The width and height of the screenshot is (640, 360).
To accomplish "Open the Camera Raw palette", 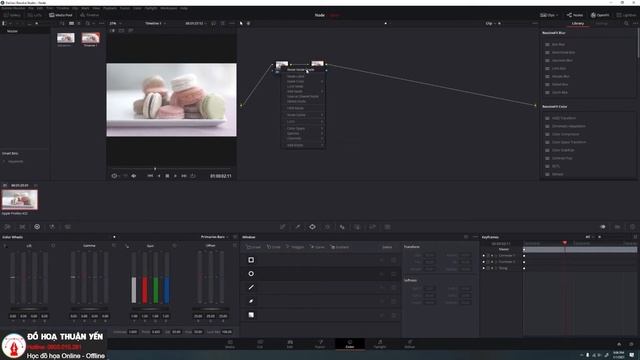I will pyautogui.click(x=7, y=227).
